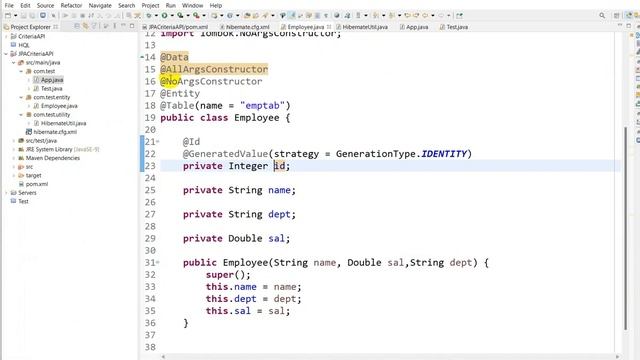Open the File menu
This screenshot has width=640, height=360.
tap(9, 5)
